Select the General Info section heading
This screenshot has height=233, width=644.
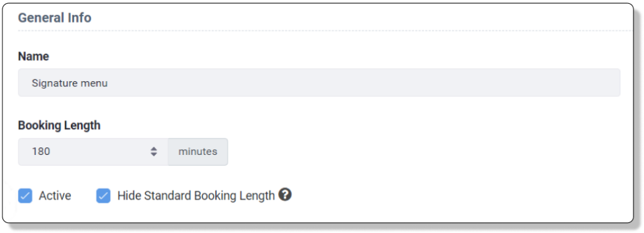tap(55, 18)
